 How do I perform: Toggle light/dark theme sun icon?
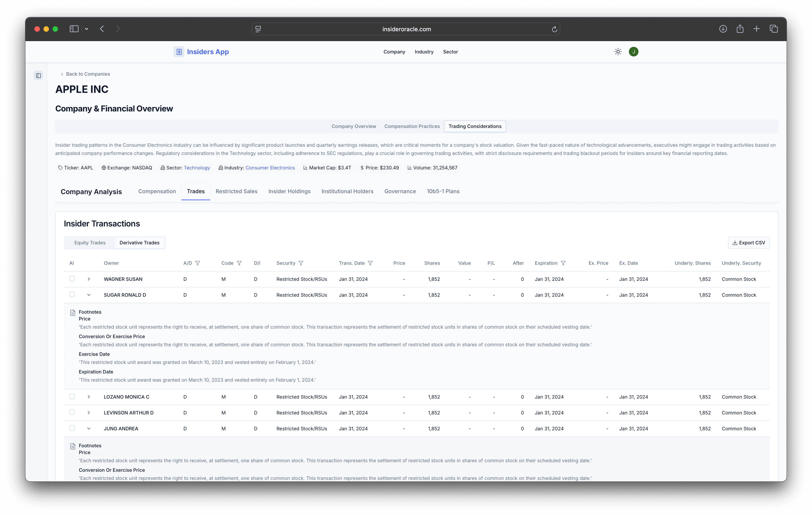[618, 52]
